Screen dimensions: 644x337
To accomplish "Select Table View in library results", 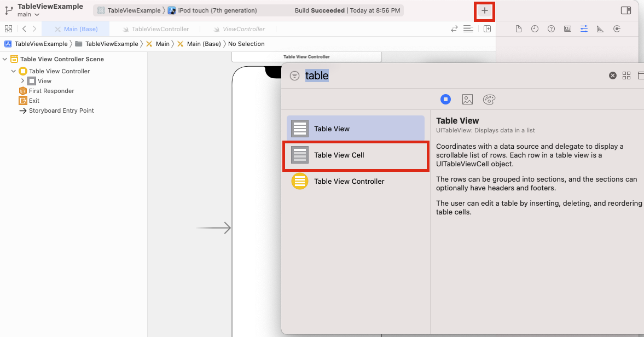I will click(x=355, y=129).
